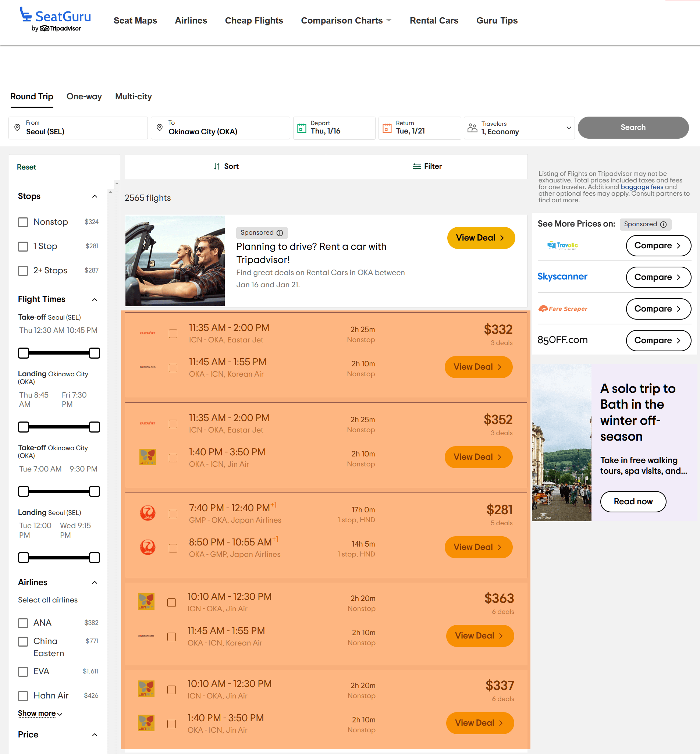Click the To Okinawa City (OKA) field
Viewport: 700px width, 754px height.
point(220,128)
